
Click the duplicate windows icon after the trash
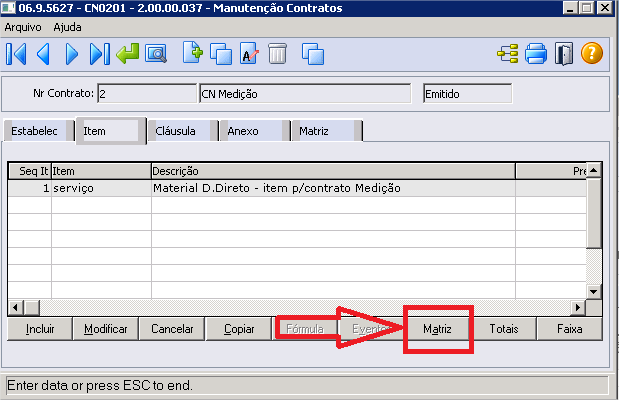313,53
